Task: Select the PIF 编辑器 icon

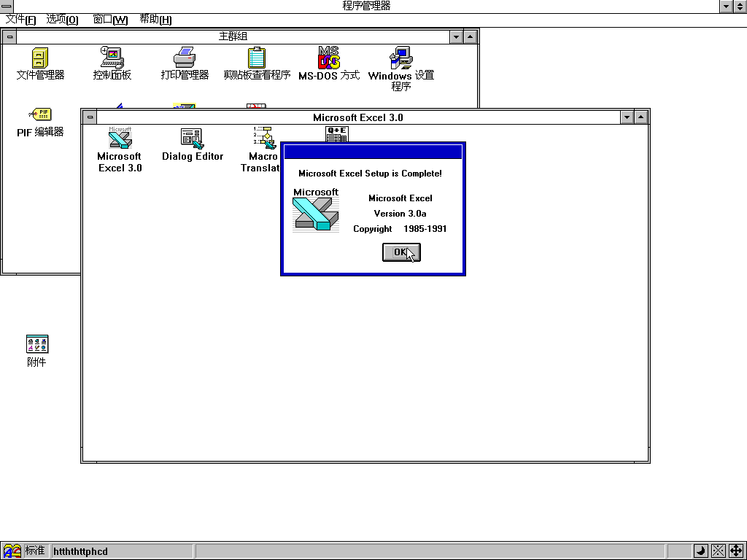Action: [40, 114]
